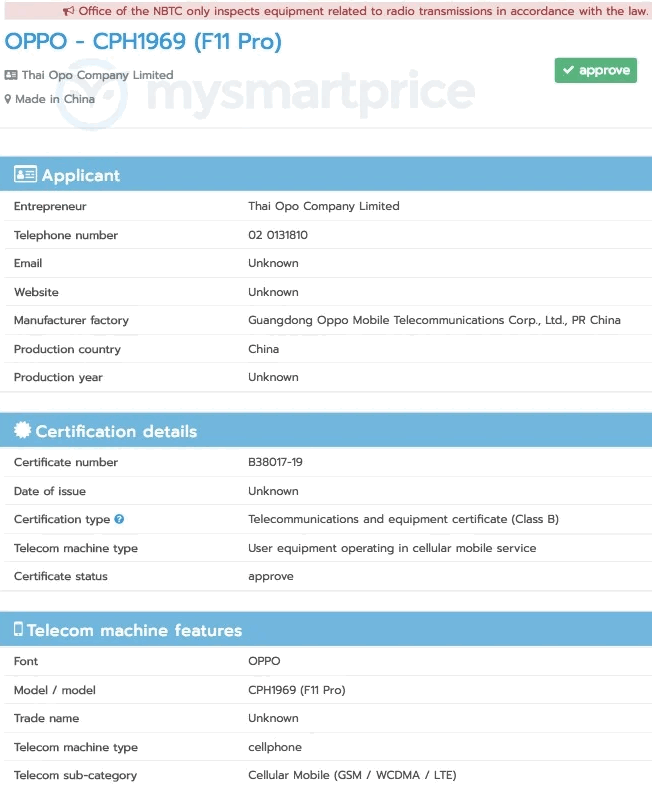Select the Telecom machine features header
652x787 pixels.
326,629
